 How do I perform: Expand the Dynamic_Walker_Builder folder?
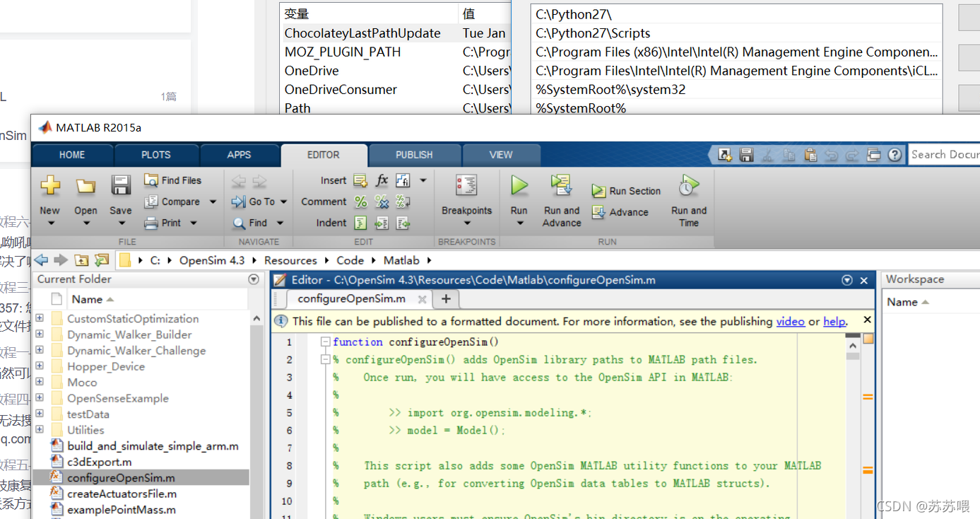(39, 334)
